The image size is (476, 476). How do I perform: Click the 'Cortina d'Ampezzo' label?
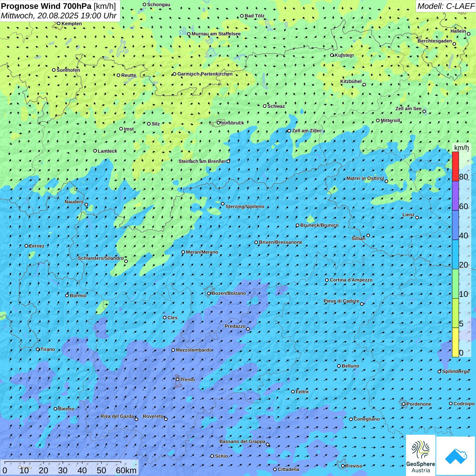pos(351,280)
